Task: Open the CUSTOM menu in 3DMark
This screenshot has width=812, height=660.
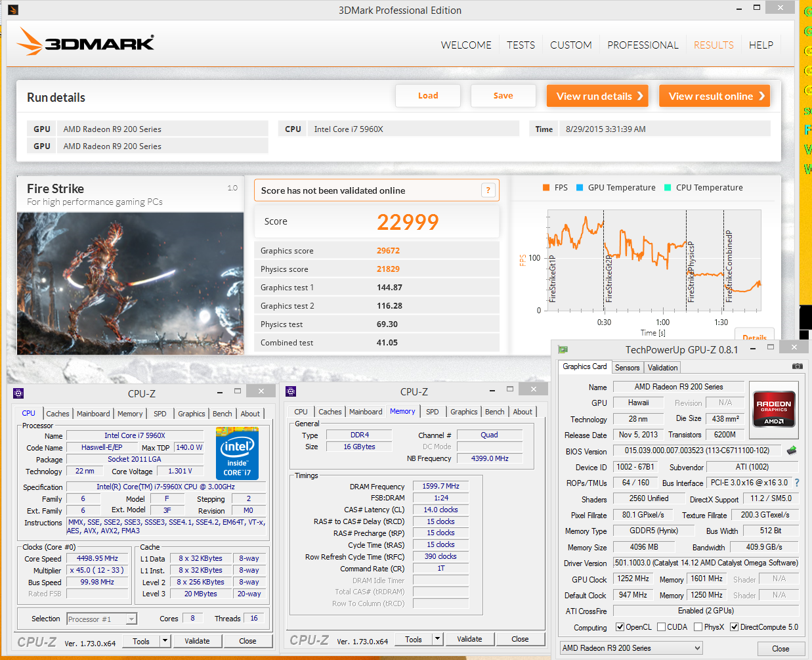Action: pyautogui.click(x=570, y=45)
